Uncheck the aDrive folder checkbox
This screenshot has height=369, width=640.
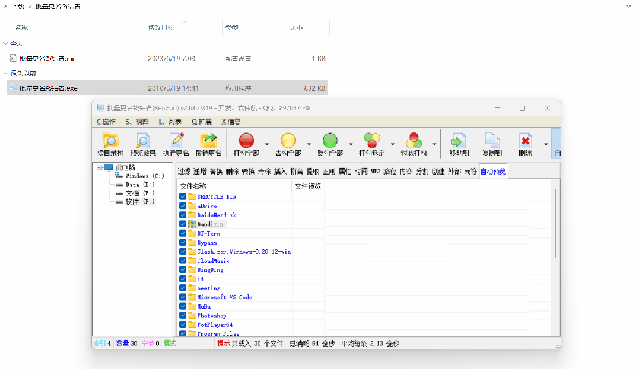[182, 206]
